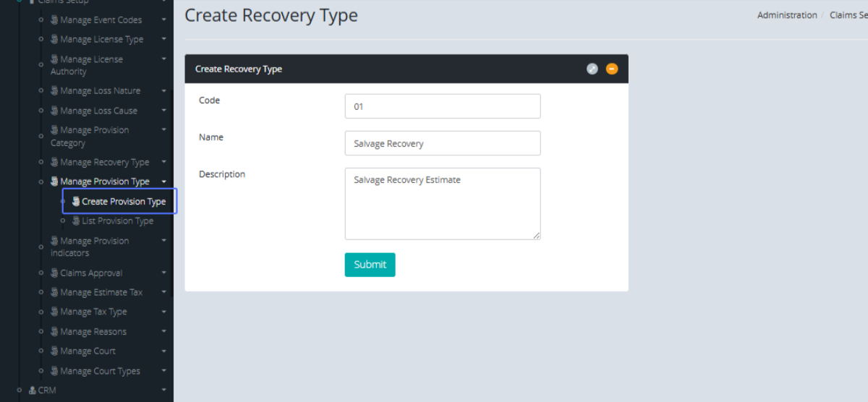Click the expand icon in panel header

[x=592, y=69]
